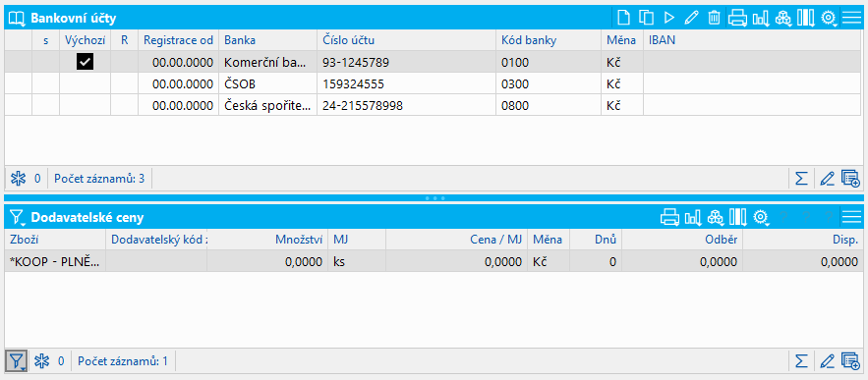Click pencil icon in Bankovní účty status bar
The width and height of the screenshot is (868, 380).
point(827,179)
